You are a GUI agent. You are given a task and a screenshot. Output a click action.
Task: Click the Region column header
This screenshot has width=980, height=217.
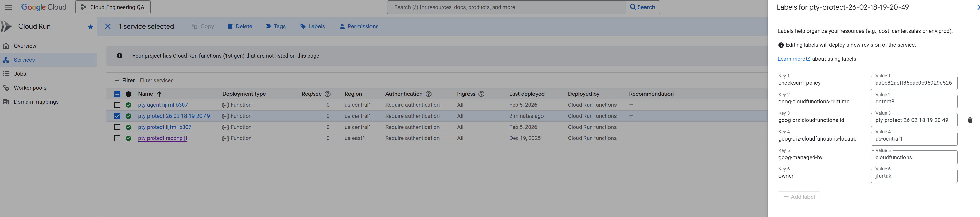(x=353, y=94)
